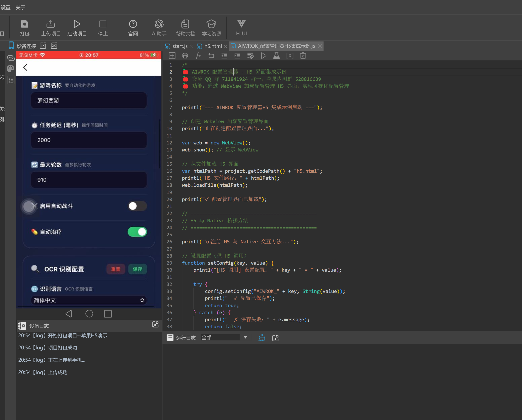The width and height of the screenshot is (522, 420).
Task: Open the 关于 menu
Action: (x=20, y=7)
